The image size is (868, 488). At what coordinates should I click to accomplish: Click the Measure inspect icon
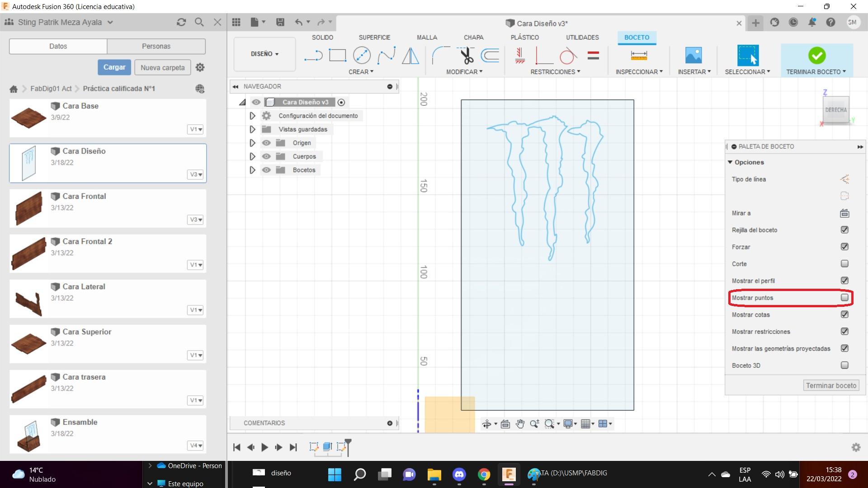coord(638,56)
